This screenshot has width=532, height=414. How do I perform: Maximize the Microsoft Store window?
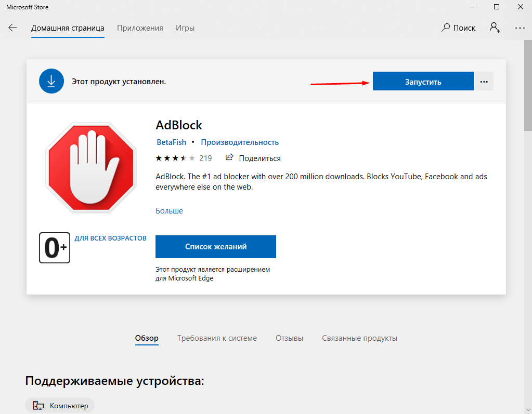(x=496, y=7)
